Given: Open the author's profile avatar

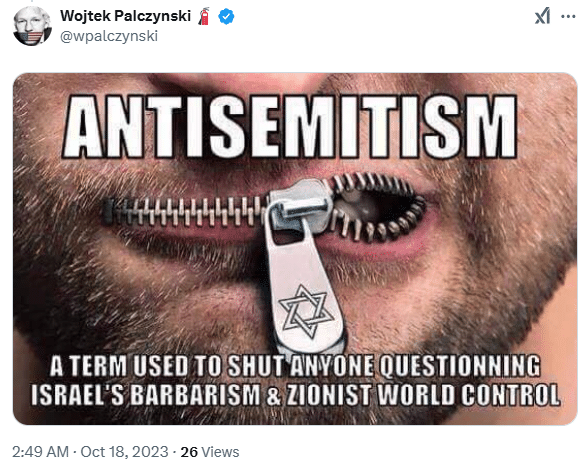Looking at the screenshot, I should tap(32, 26).
